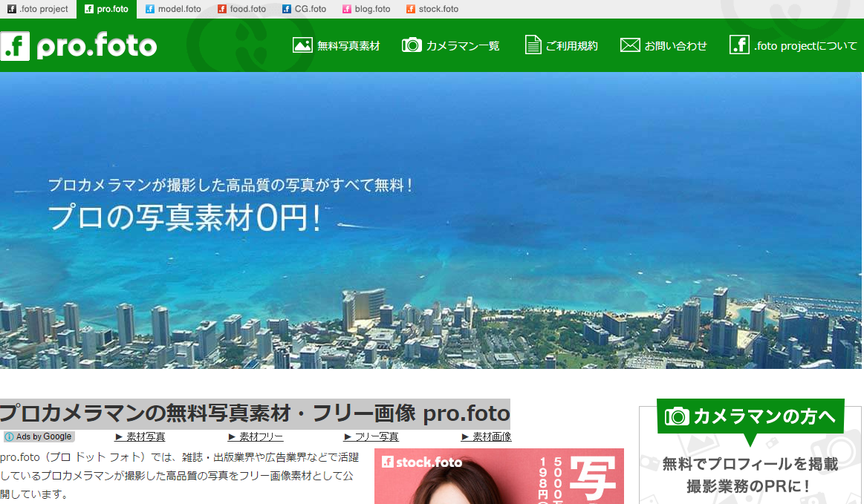The image size is (864, 504).
Task: Open the blog.foto site tab
Action: coord(366,9)
